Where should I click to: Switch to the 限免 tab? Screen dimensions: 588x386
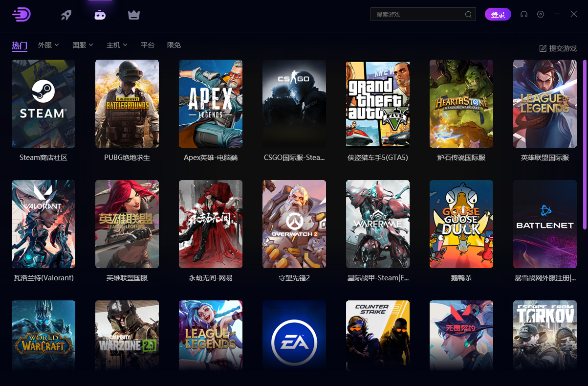click(x=174, y=45)
